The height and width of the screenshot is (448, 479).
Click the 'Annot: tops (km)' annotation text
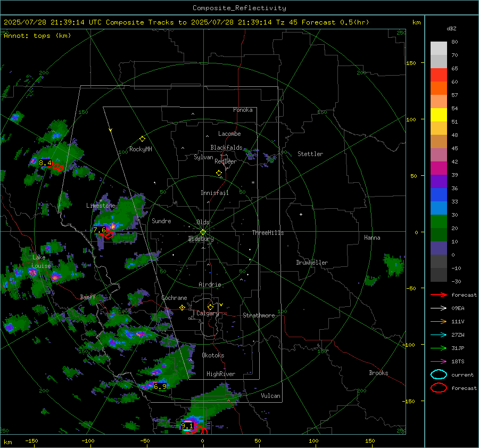37,36
